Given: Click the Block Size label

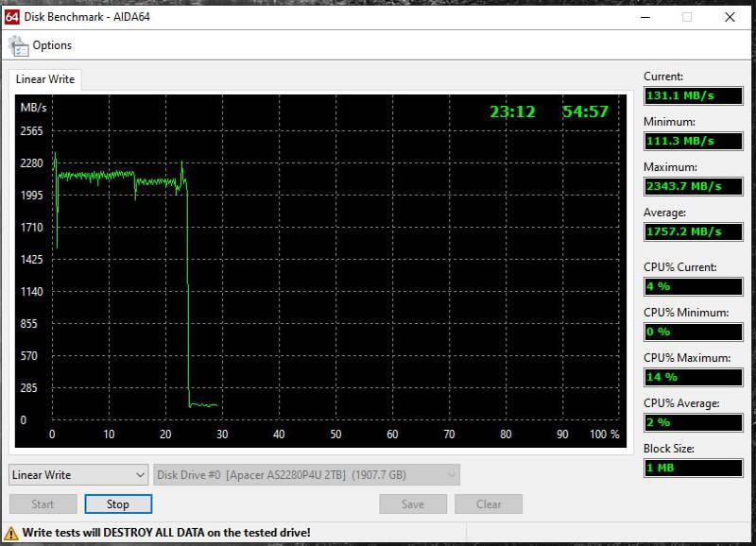Looking at the screenshot, I should tap(669, 449).
